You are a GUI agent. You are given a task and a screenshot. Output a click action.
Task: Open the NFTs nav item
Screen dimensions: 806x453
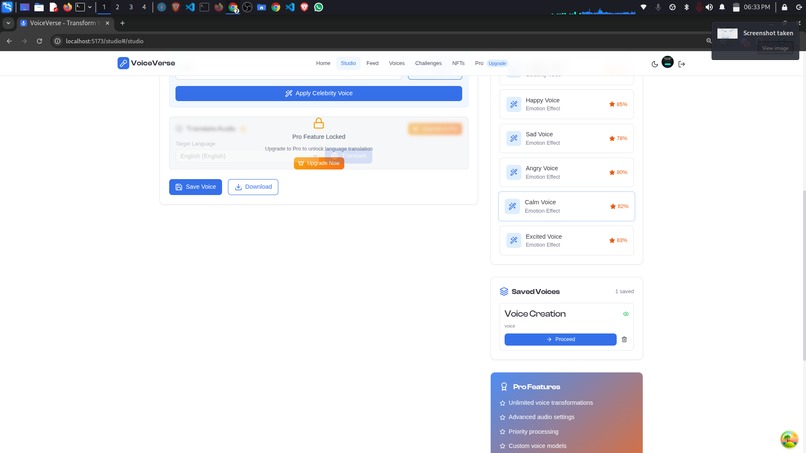(458, 63)
